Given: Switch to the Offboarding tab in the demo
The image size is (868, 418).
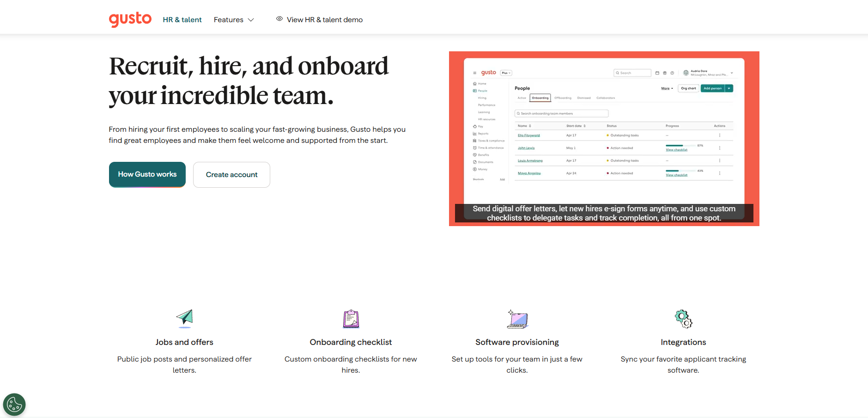Looking at the screenshot, I should coord(563,98).
